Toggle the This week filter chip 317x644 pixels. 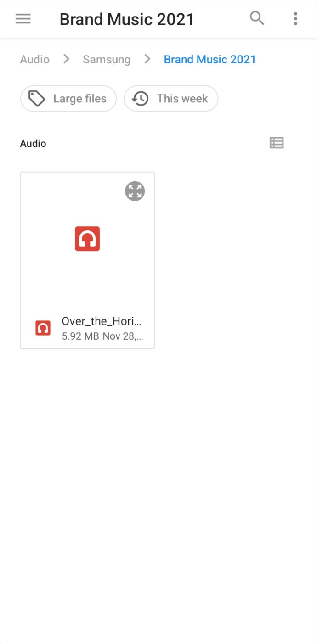point(171,99)
